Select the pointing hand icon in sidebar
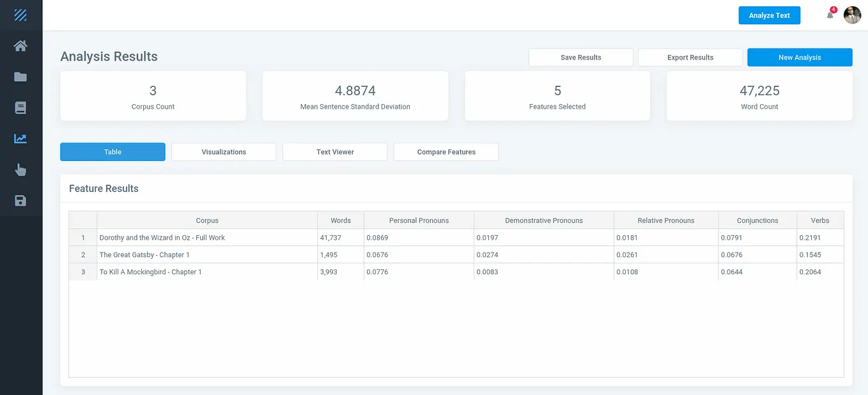 point(20,169)
